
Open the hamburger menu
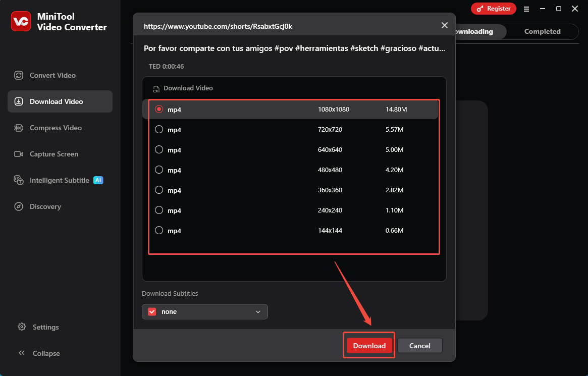(x=526, y=9)
